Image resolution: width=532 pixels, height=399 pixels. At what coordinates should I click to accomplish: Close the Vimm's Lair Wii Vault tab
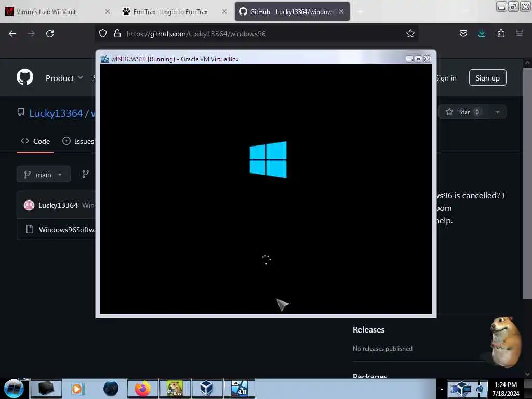[x=107, y=11]
